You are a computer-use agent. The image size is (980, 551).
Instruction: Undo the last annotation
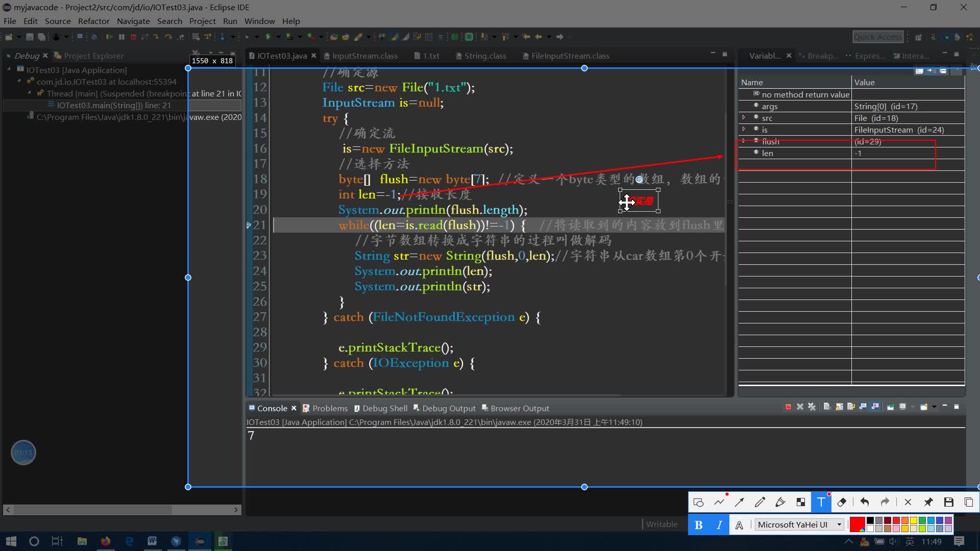864,503
